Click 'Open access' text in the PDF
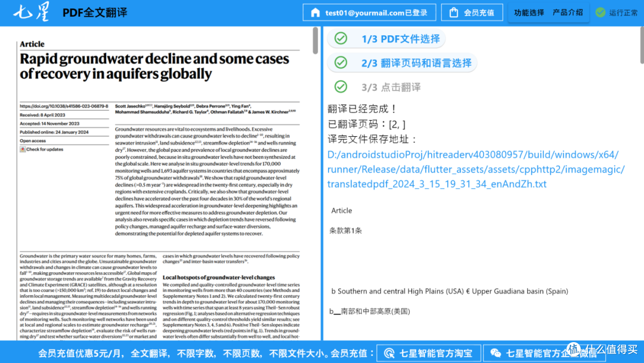The image size is (644, 363). point(33,140)
